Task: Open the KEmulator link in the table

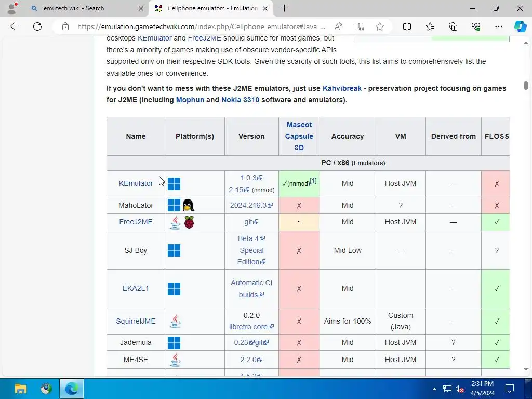Action: 136,183
